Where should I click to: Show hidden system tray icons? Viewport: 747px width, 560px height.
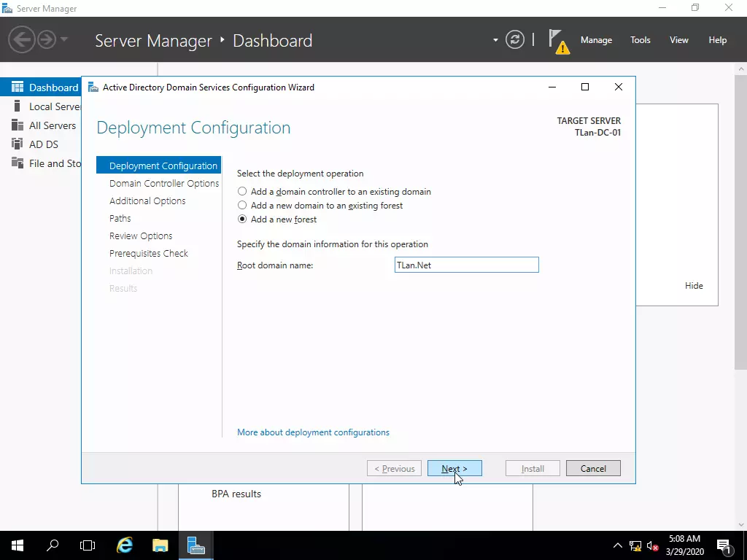click(617, 545)
